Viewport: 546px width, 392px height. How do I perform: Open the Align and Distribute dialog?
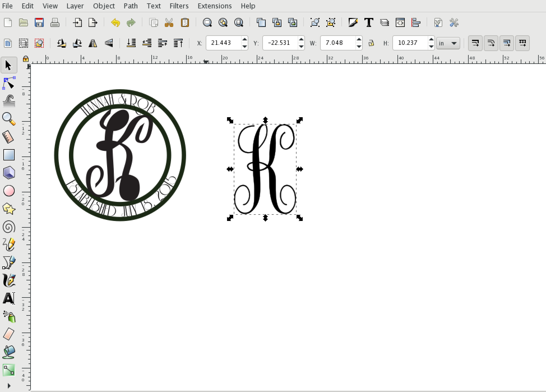pyautogui.click(x=416, y=22)
